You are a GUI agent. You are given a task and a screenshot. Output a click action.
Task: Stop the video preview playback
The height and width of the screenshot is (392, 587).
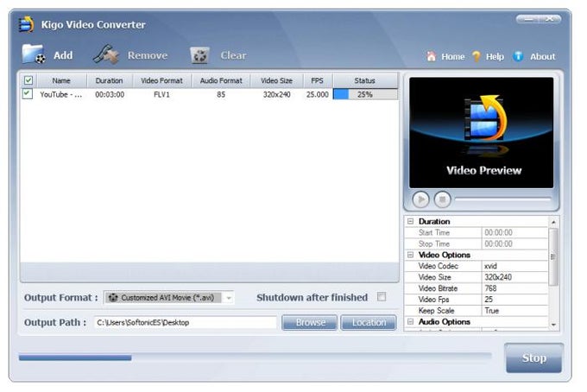coord(442,199)
